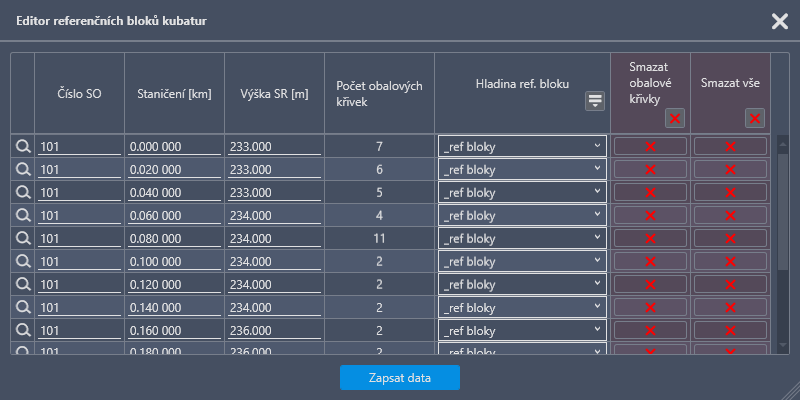Delete envelope curves for station 0.120 000
Screen dimensions: 800x400
pos(650,284)
